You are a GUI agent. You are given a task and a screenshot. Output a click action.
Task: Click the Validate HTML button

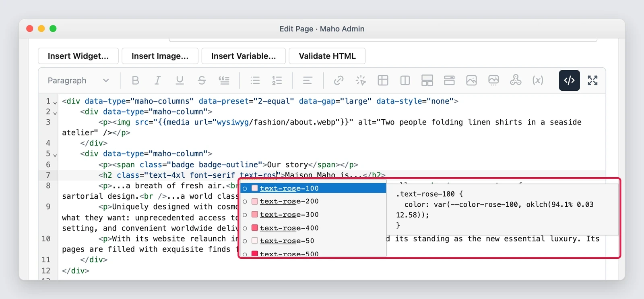[x=327, y=56]
